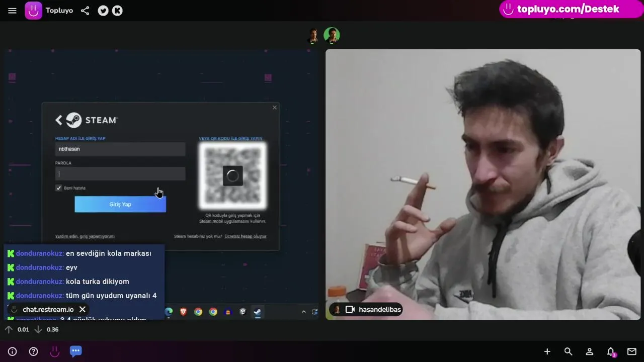Open first Chrome icon in the streamed taskbar
Image resolution: width=644 pixels, height=362 pixels.
click(198, 312)
